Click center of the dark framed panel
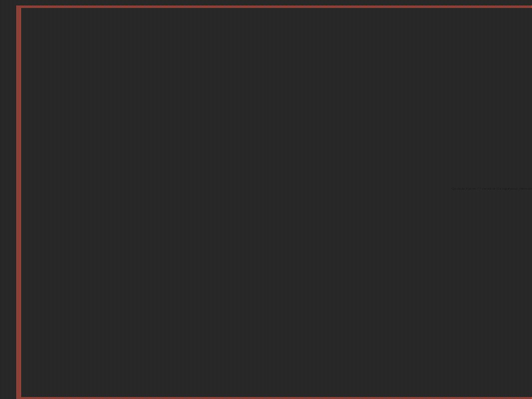Image resolution: width=532 pixels, height=399 pixels. tap(276, 202)
